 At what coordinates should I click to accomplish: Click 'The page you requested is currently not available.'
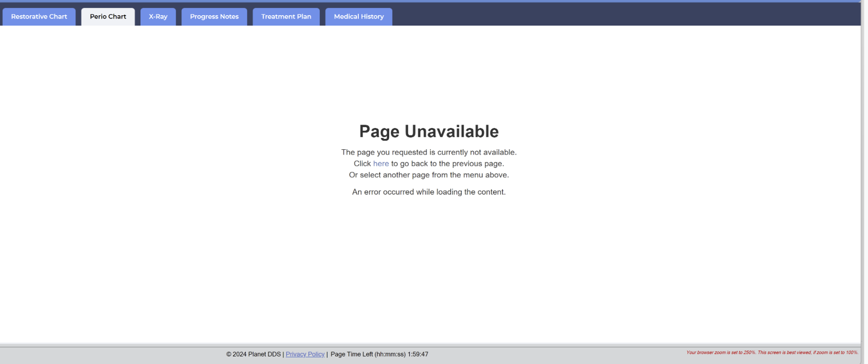point(429,152)
